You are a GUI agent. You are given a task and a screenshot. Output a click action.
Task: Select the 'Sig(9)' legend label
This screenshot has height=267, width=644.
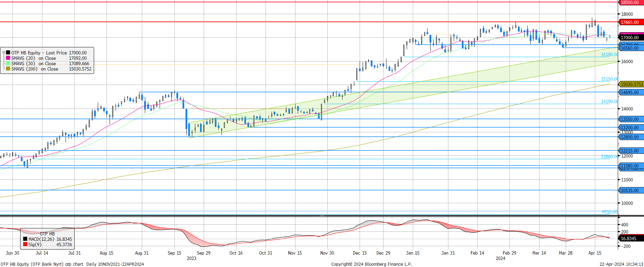pyautogui.click(x=35, y=244)
